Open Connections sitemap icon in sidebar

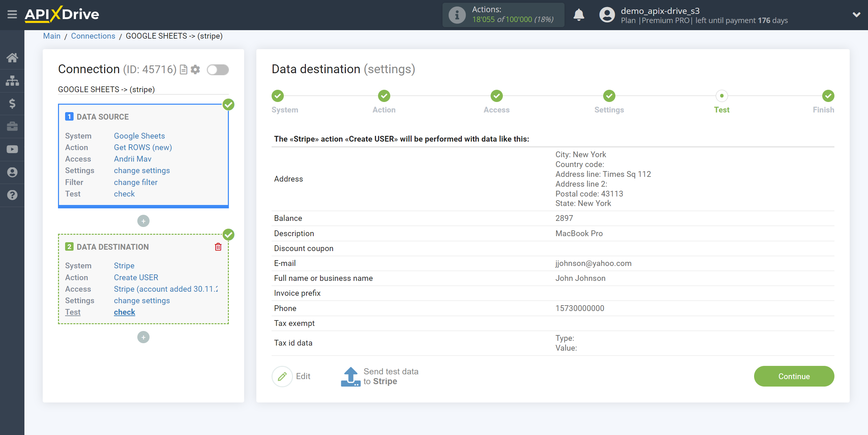tap(12, 81)
